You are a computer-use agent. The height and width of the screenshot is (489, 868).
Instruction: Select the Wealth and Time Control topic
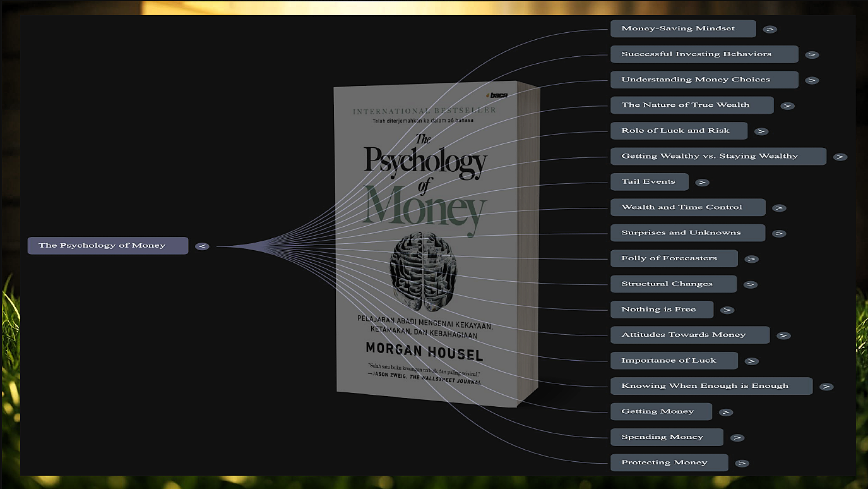pyautogui.click(x=688, y=207)
